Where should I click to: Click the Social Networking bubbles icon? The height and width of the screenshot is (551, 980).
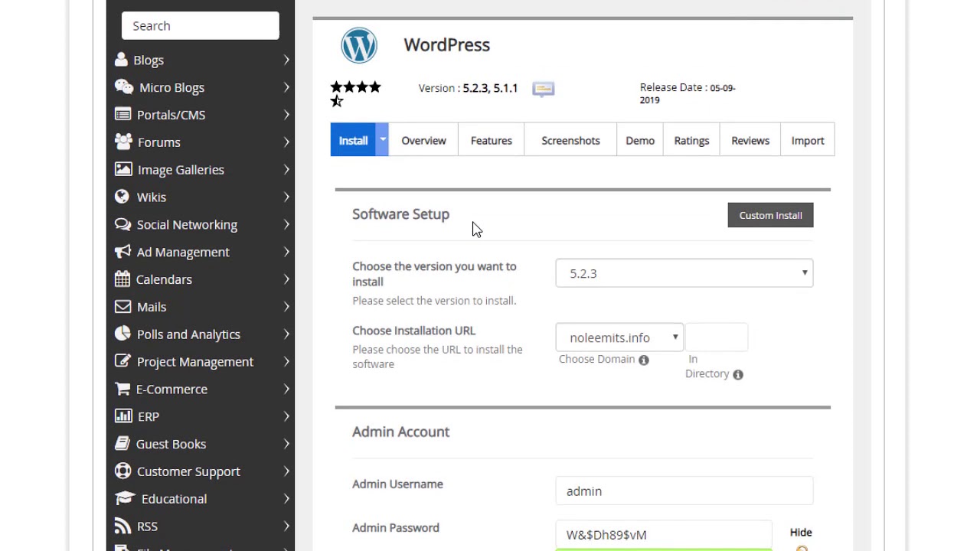click(x=122, y=224)
